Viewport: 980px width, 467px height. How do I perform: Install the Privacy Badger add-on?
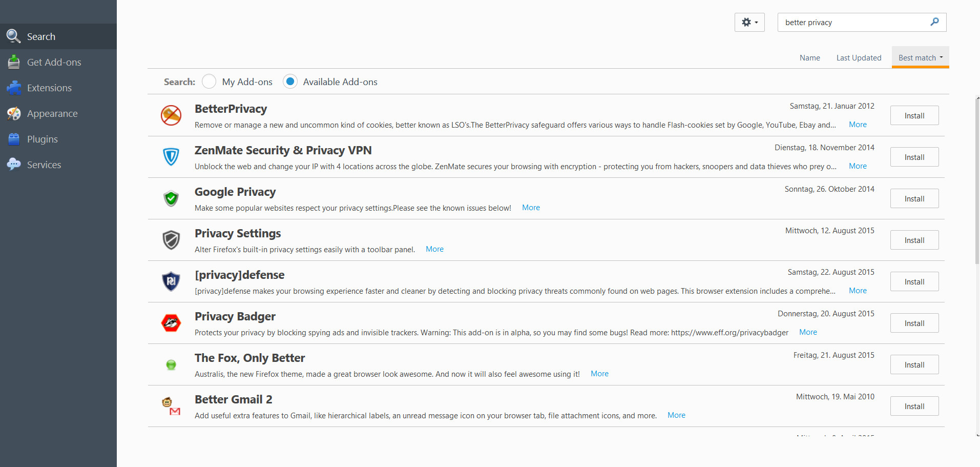tap(914, 323)
